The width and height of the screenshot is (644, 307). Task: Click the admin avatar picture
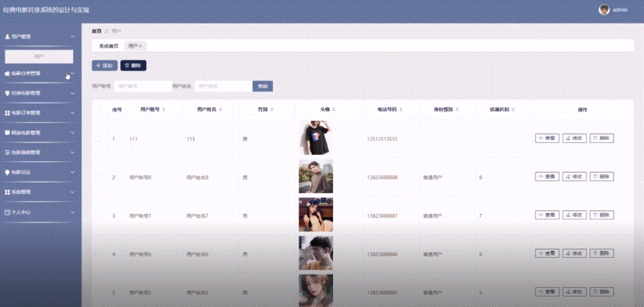[604, 9]
